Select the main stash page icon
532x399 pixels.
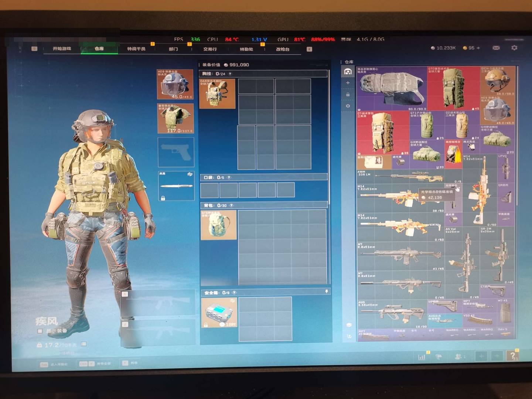(348, 72)
